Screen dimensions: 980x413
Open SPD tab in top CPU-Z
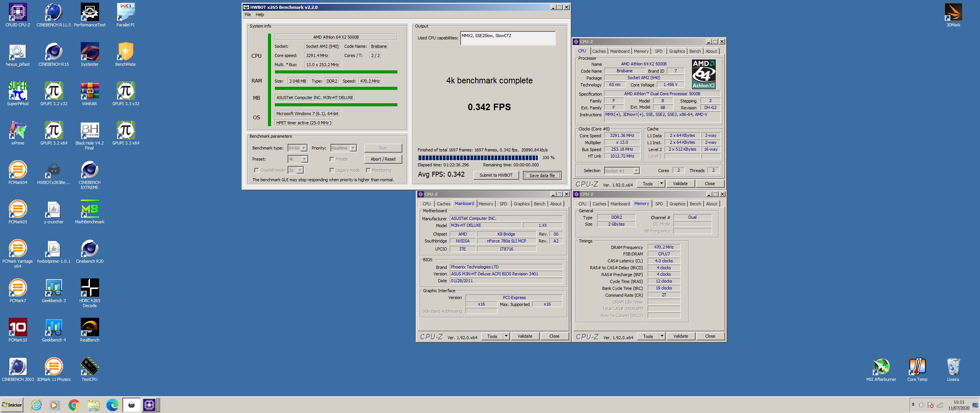658,51
